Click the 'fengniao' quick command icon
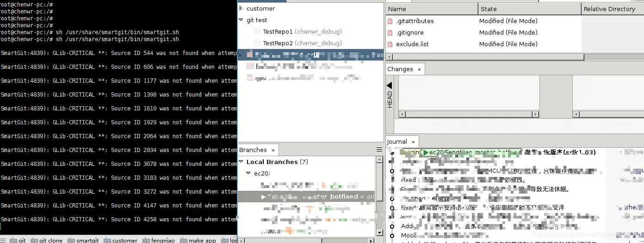644x243 pixels. click(x=146, y=240)
